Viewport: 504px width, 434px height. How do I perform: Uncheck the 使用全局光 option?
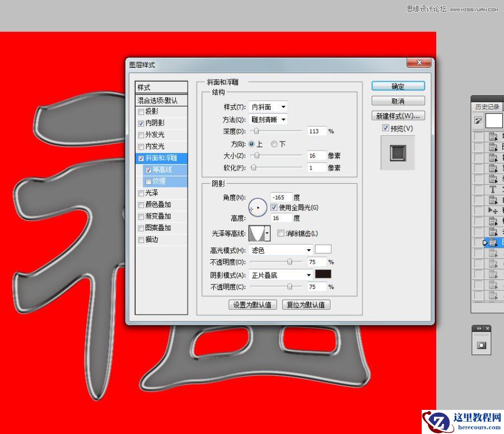click(x=274, y=207)
